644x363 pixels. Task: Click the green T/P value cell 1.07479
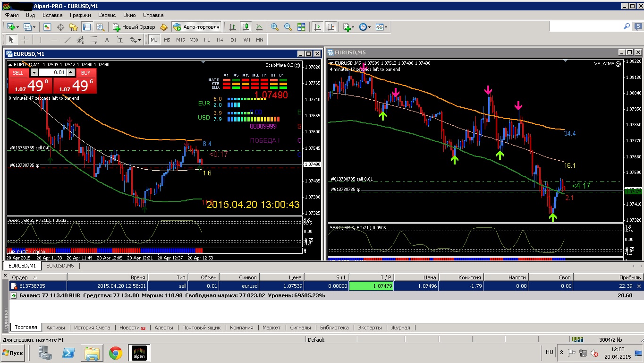(x=371, y=286)
